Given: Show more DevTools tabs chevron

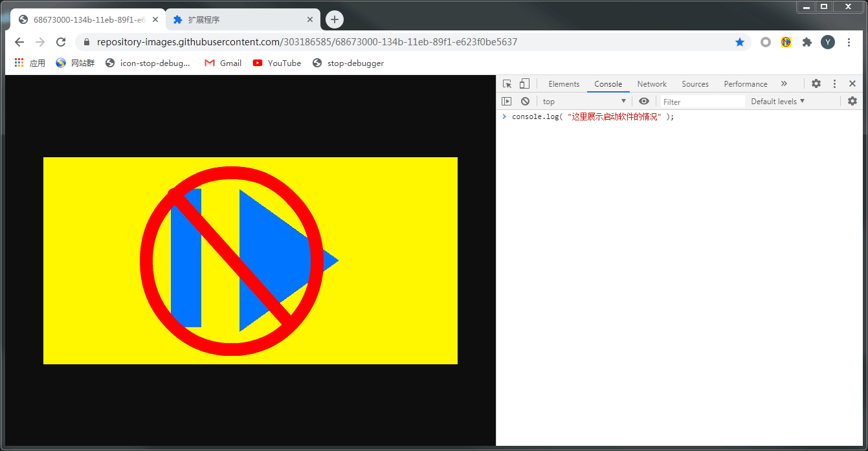Looking at the screenshot, I should pos(784,83).
